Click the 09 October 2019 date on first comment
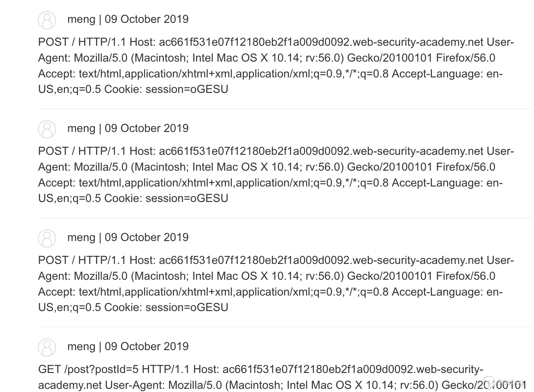 pos(147,19)
